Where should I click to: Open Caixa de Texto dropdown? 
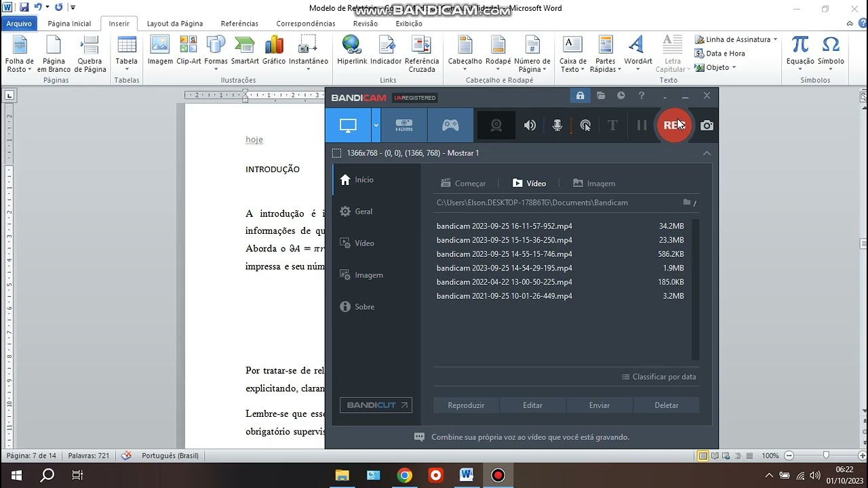pos(573,54)
